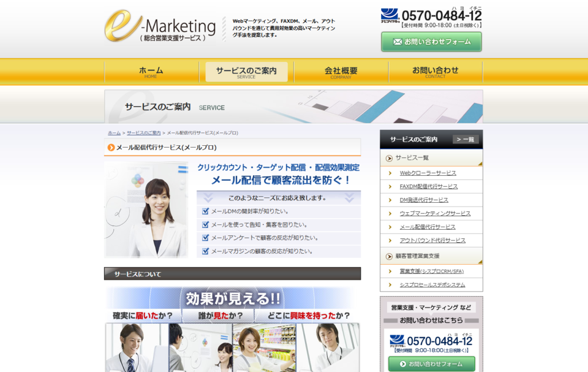Viewport: 588px width, 372px height.
Task: Click the Navi Dial phone icon in header
Action: tap(389, 15)
